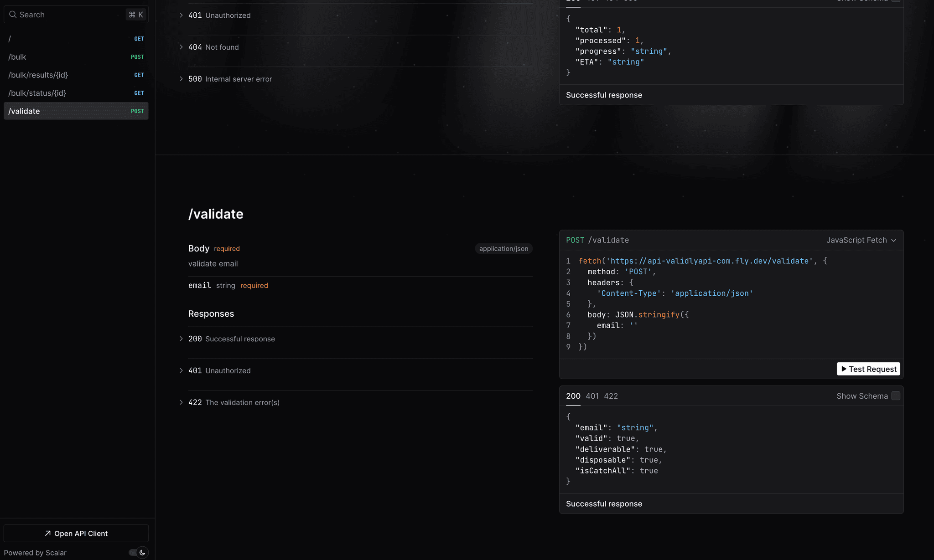Switch to 401 response example tab

pyautogui.click(x=592, y=396)
